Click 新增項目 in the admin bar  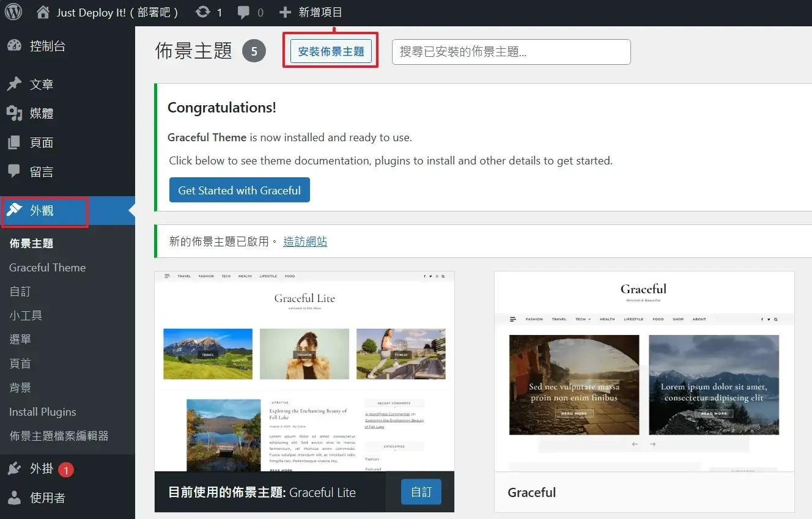(320, 12)
